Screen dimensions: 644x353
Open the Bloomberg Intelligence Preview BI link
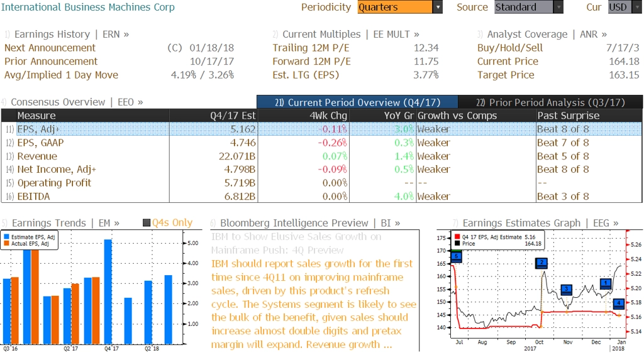coord(310,223)
